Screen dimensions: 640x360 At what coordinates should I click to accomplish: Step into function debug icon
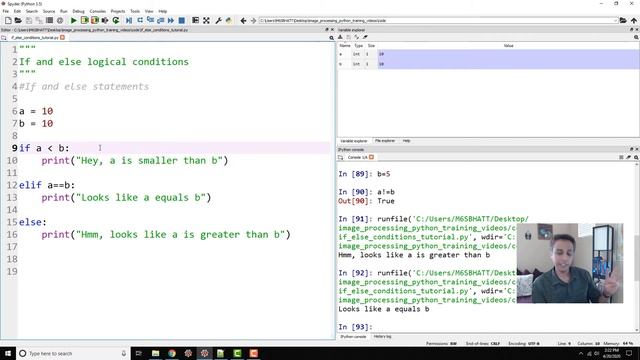click(x=150, y=20)
